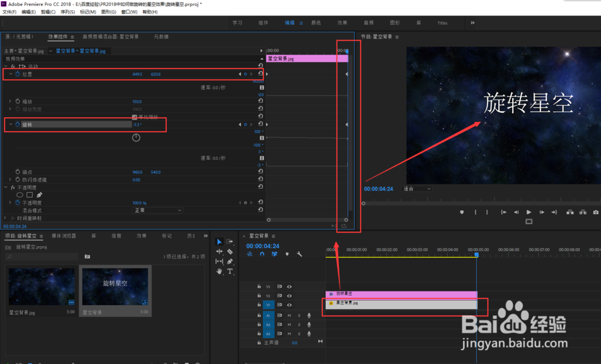Hide track V1 with eye icon
601x364 pixels.
tap(290, 305)
